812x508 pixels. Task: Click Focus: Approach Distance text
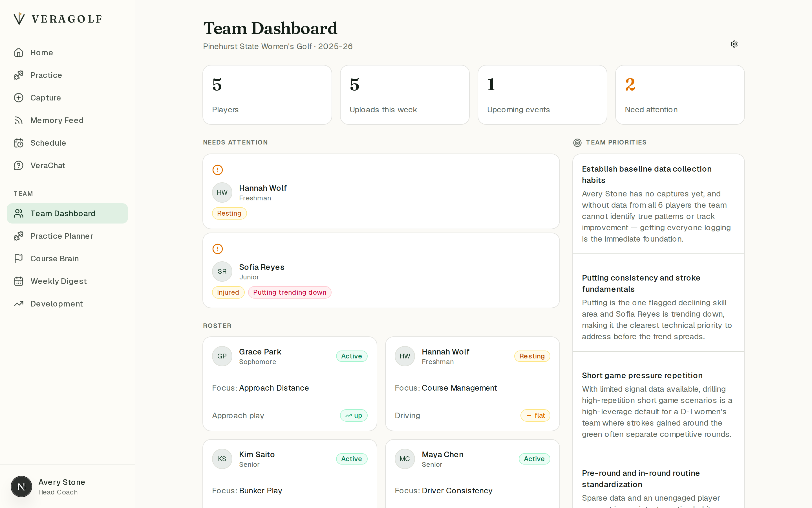261,388
